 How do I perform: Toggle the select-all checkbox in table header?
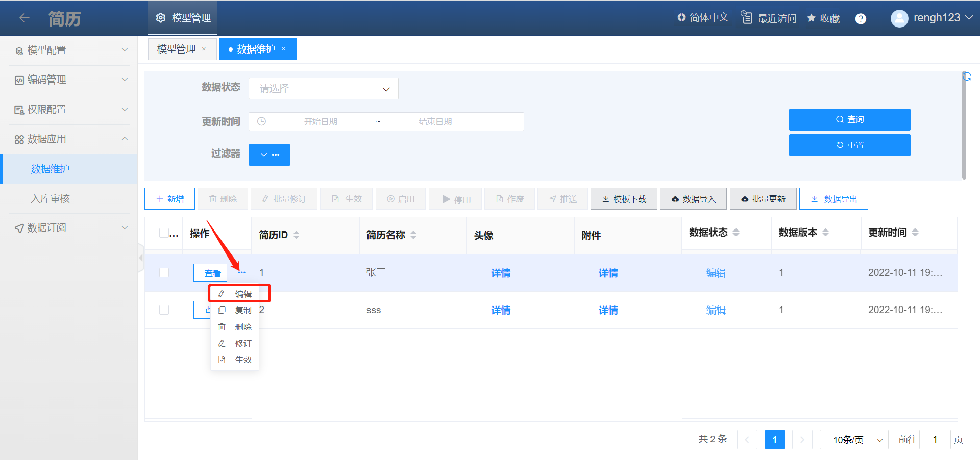[164, 233]
